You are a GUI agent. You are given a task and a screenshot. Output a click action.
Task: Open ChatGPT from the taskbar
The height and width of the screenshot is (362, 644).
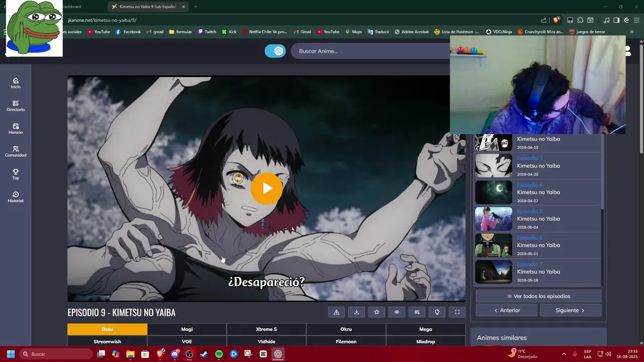(x=278, y=354)
